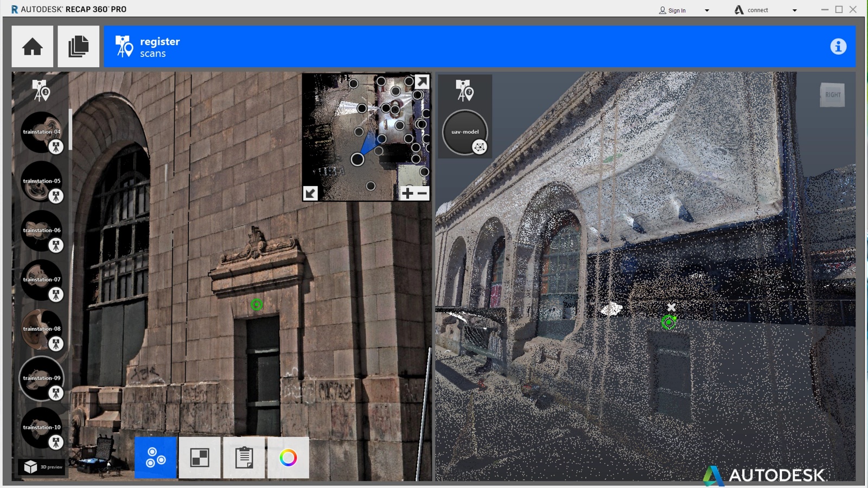The width and height of the screenshot is (868, 488).
Task: Click the Autodesk connect button
Action: point(758,10)
